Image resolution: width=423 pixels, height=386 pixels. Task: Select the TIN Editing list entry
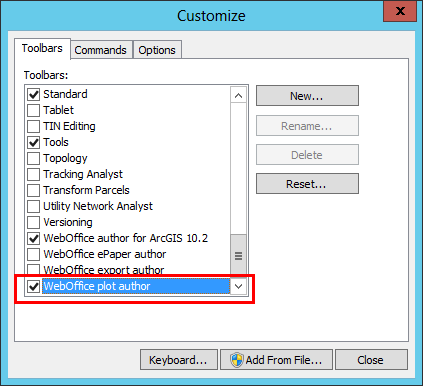(69, 126)
